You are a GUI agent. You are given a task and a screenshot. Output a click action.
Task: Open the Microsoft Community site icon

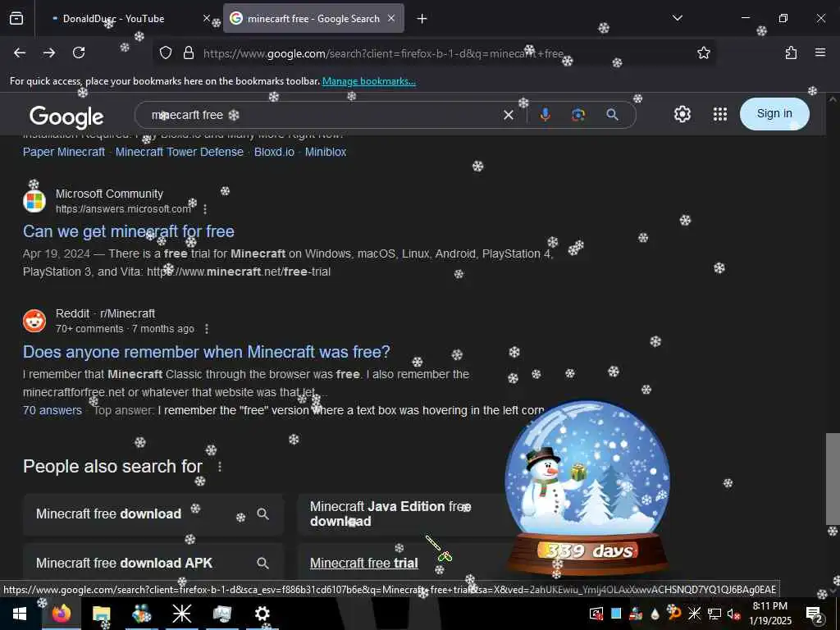pyautogui.click(x=34, y=202)
